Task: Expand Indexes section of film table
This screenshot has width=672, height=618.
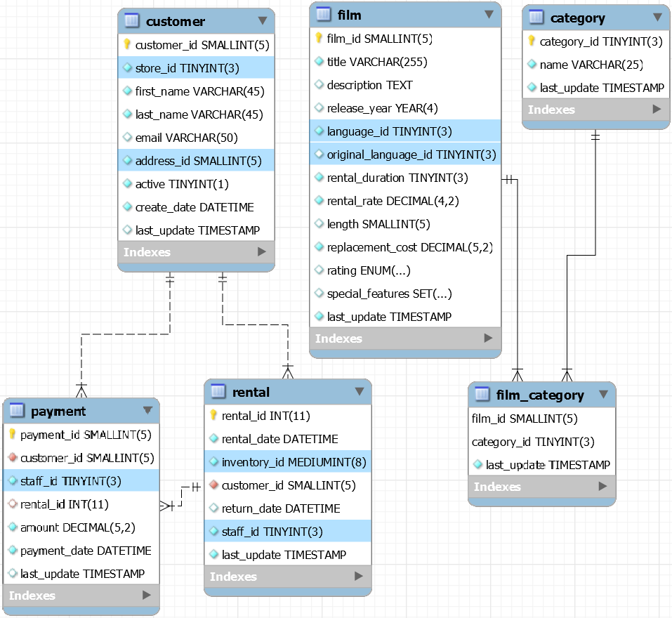Action: (488, 338)
